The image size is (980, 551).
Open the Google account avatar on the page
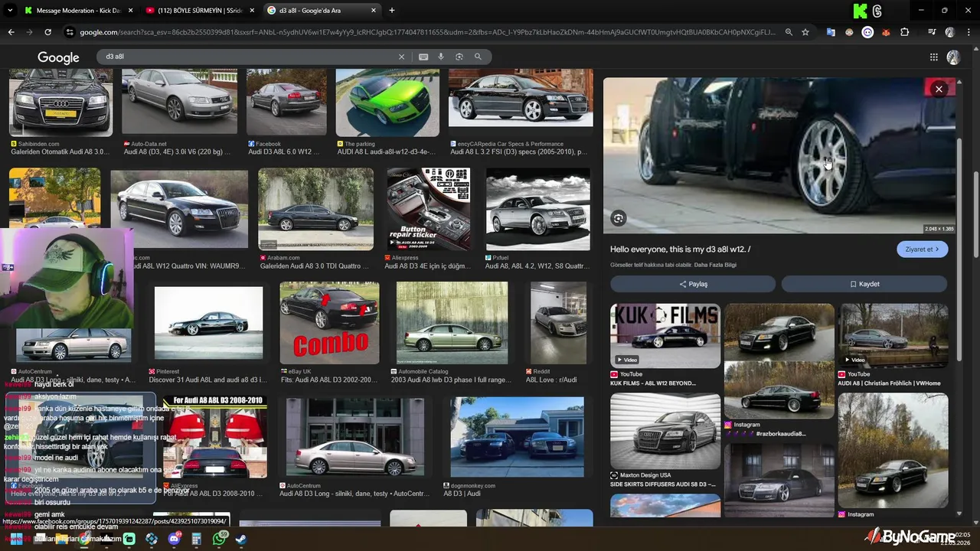pyautogui.click(x=953, y=57)
